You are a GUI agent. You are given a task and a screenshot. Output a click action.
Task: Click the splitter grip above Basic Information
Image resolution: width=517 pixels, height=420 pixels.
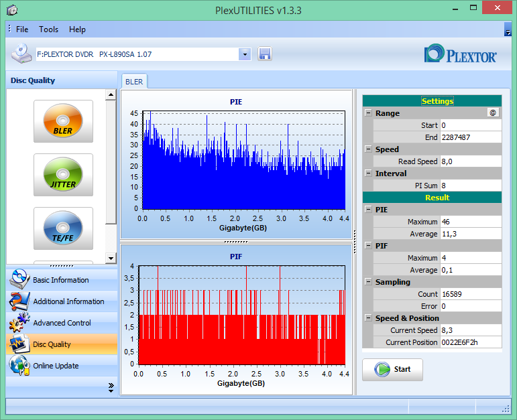[x=62, y=266]
